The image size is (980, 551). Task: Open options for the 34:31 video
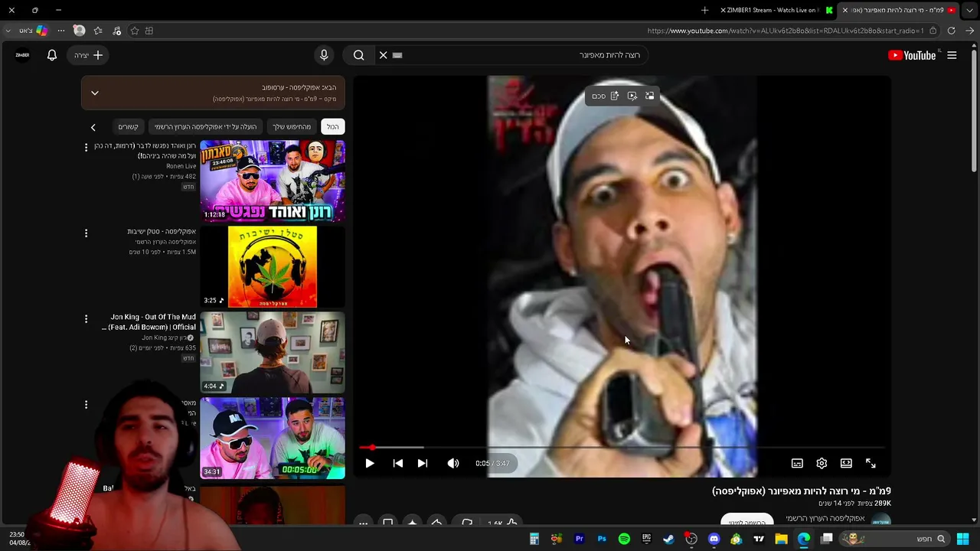[86, 404]
